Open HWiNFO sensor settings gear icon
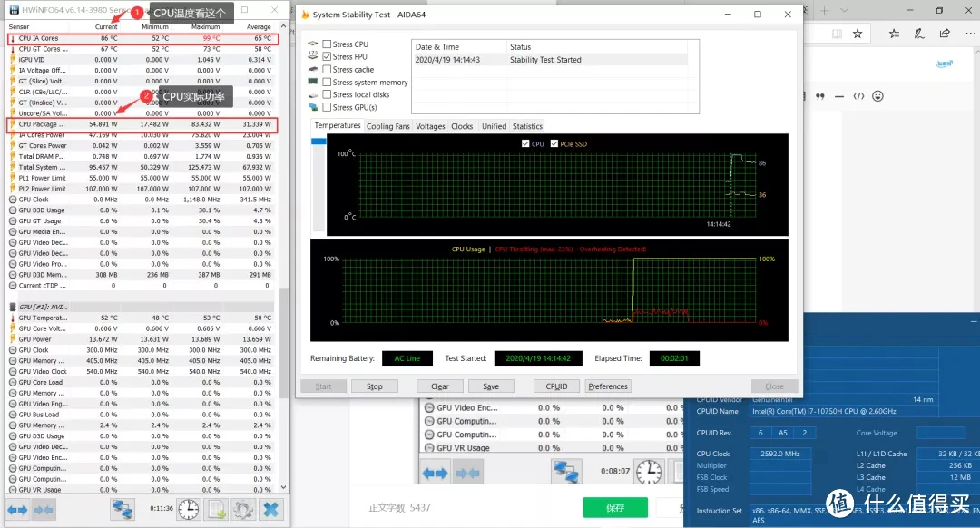The width and height of the screenshot is (980, 528). coord(244,510)
